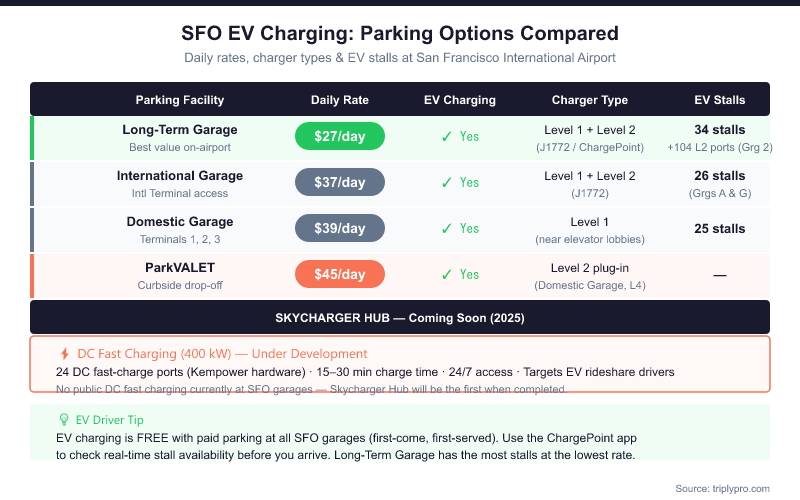Click the Charger Type column header
This screenshot has height=500, width=800.
coord(590,100)
